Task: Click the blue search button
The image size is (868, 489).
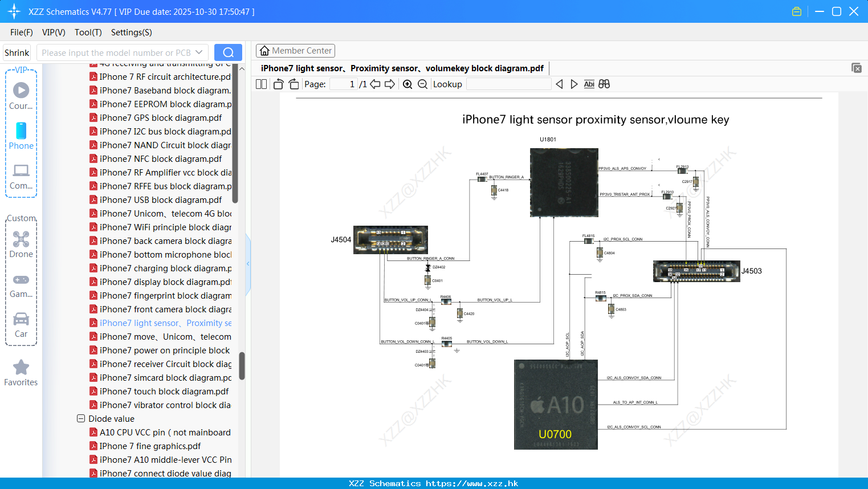Action: coord(228,52)
